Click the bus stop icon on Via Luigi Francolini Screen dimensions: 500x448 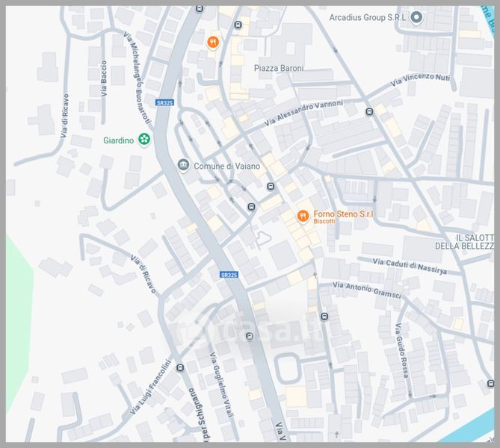tap(179, 366)
